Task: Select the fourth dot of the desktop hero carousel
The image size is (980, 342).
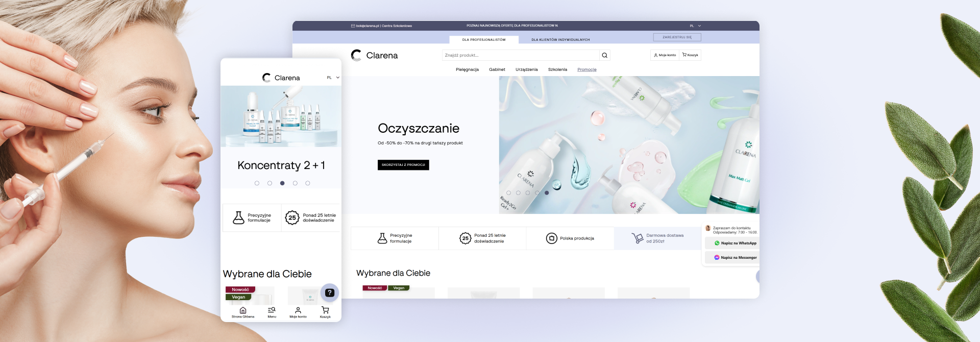Action: click(537, 193)
